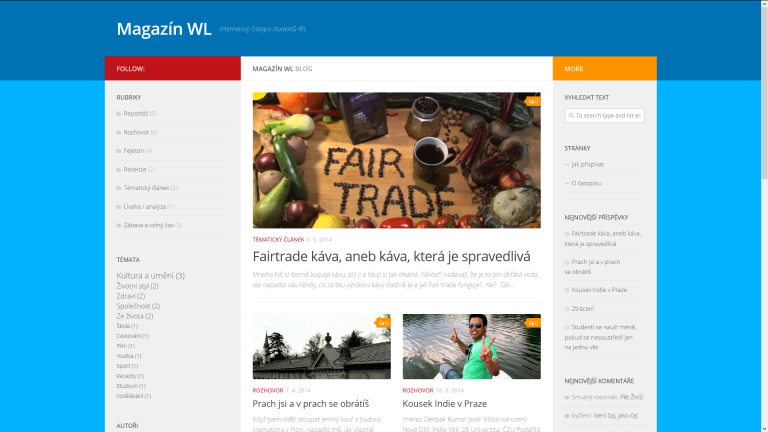
Task: Click comment icon beside byDeni comment
Action: [567, 416]
